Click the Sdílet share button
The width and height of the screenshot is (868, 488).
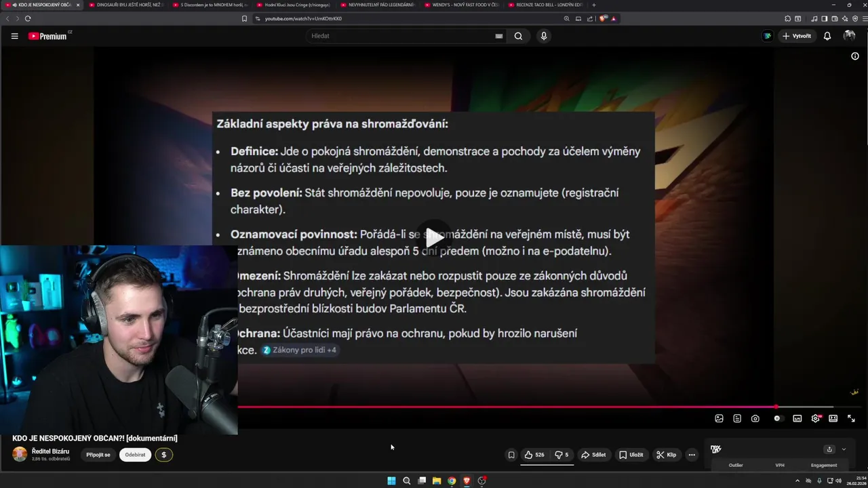pos(593,455)
